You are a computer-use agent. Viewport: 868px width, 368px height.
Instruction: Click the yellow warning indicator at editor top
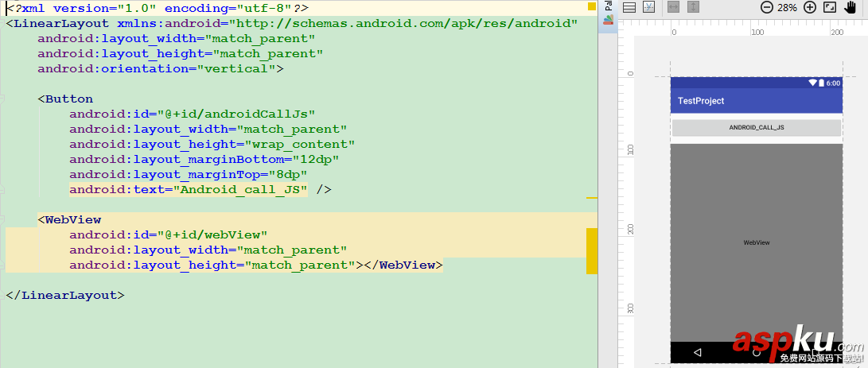point(592,6)
